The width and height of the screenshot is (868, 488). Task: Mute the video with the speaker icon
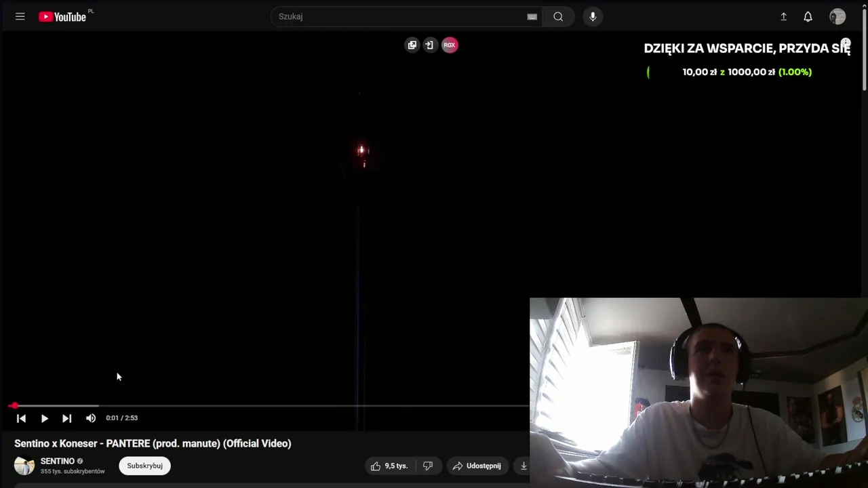point(91,418)
